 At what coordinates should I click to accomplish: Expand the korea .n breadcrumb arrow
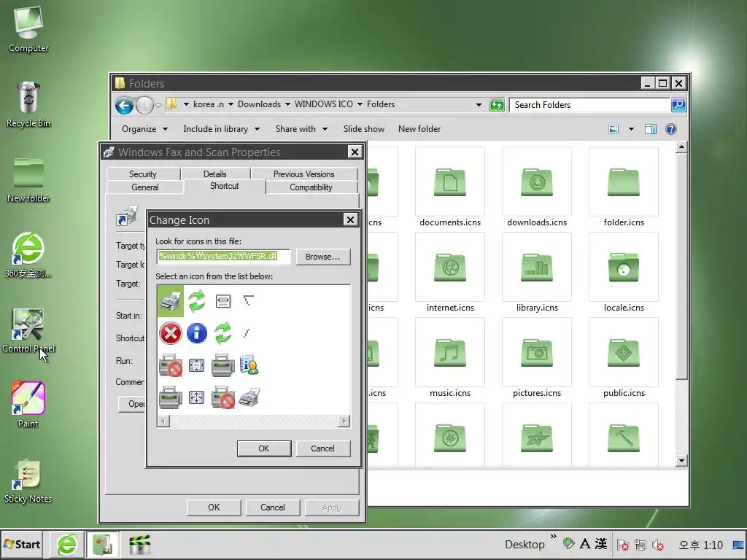[231, 104]
